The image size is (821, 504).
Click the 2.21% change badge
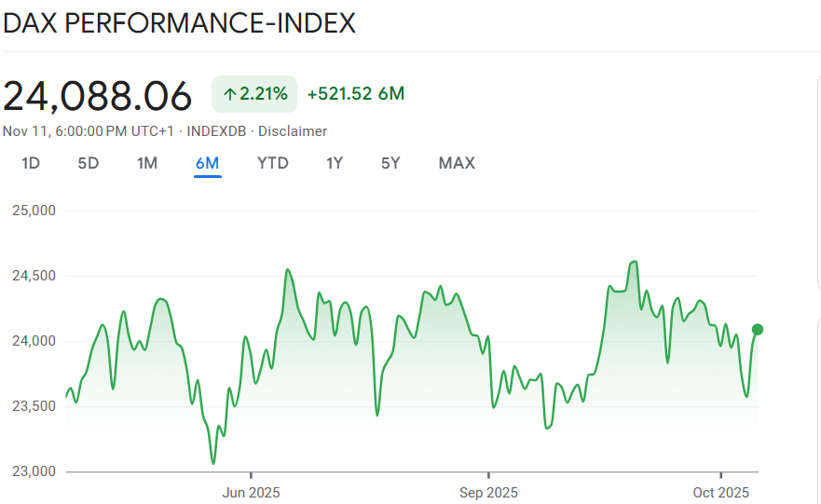coord(254,94)
